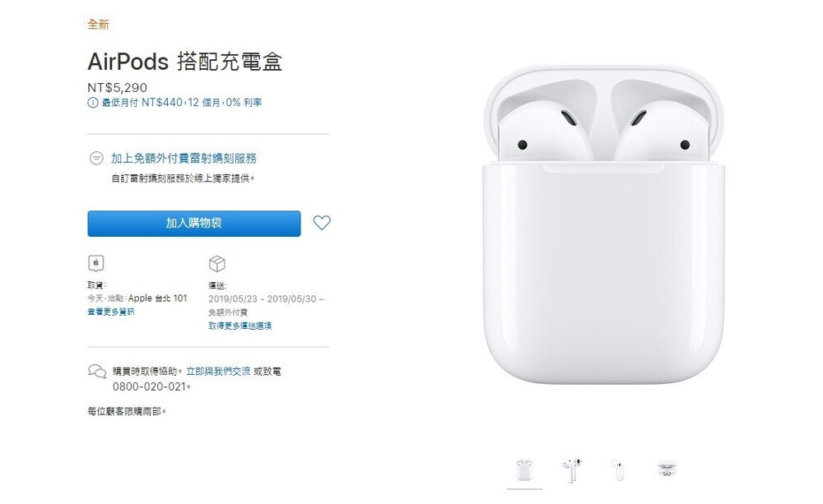
Task: Click the AirPods 搭配充電盒 product title
Action: 184,62
